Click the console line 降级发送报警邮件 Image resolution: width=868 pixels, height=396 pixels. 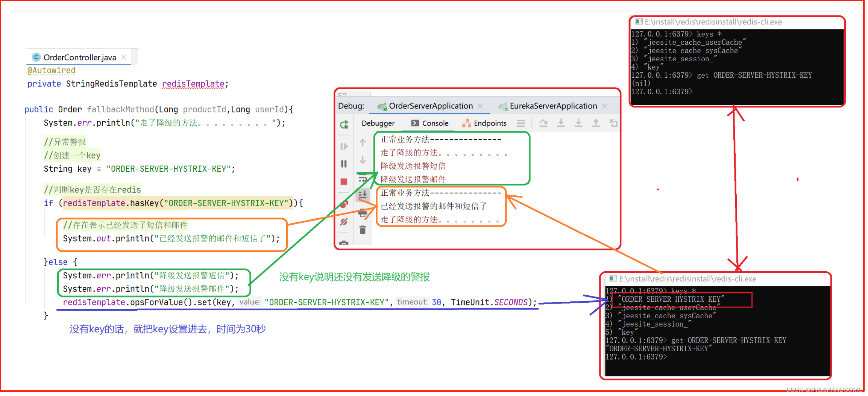click(413, 180)
